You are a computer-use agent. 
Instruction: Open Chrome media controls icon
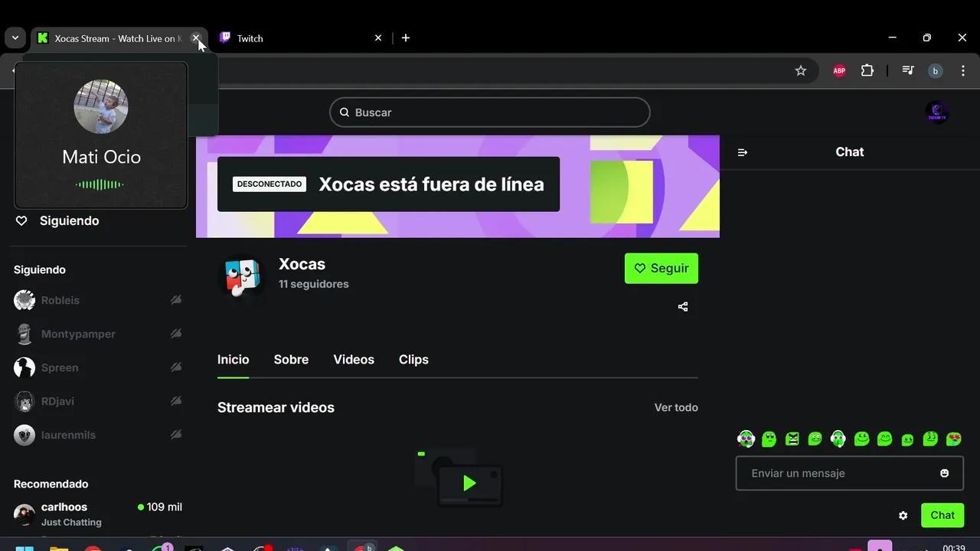point(908,70)
